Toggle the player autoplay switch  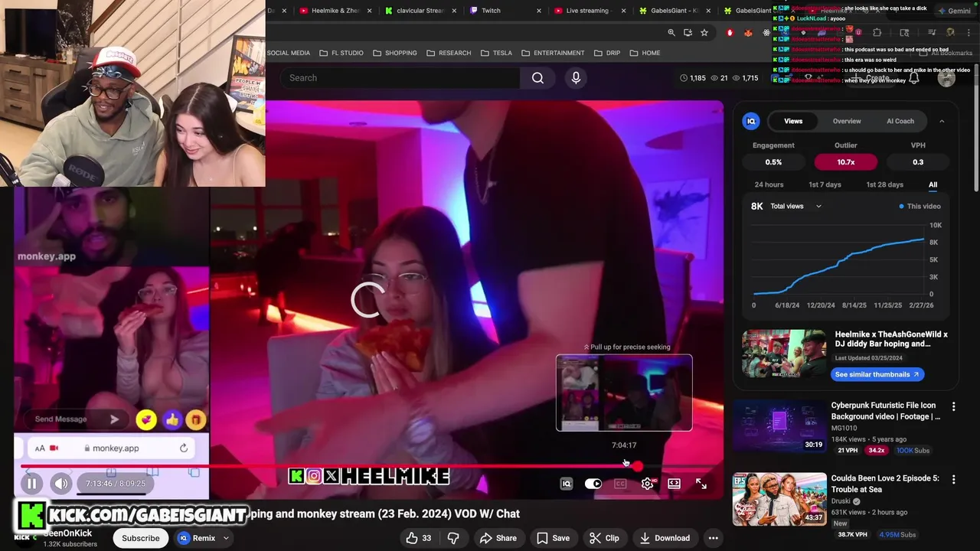point(593,484)
